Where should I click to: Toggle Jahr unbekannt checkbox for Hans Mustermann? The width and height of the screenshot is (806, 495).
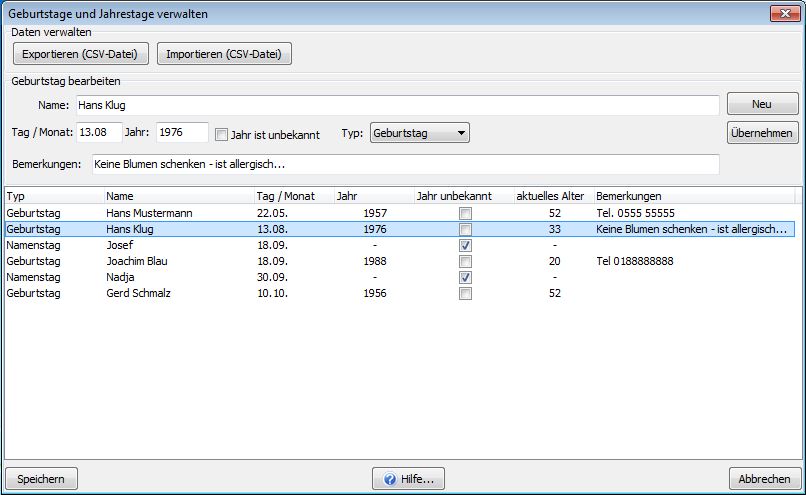465,213
